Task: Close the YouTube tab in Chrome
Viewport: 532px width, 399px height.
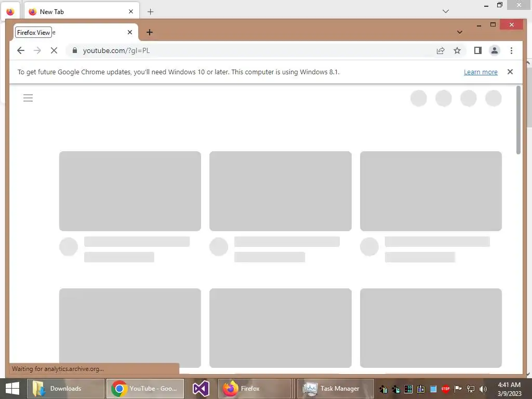Action: click(129, 32)
